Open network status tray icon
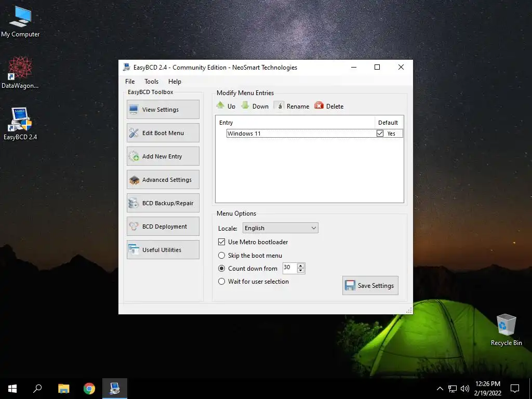The height and width of the screenshot is (399, 532). pyautogui.click(x=453, y=389)
